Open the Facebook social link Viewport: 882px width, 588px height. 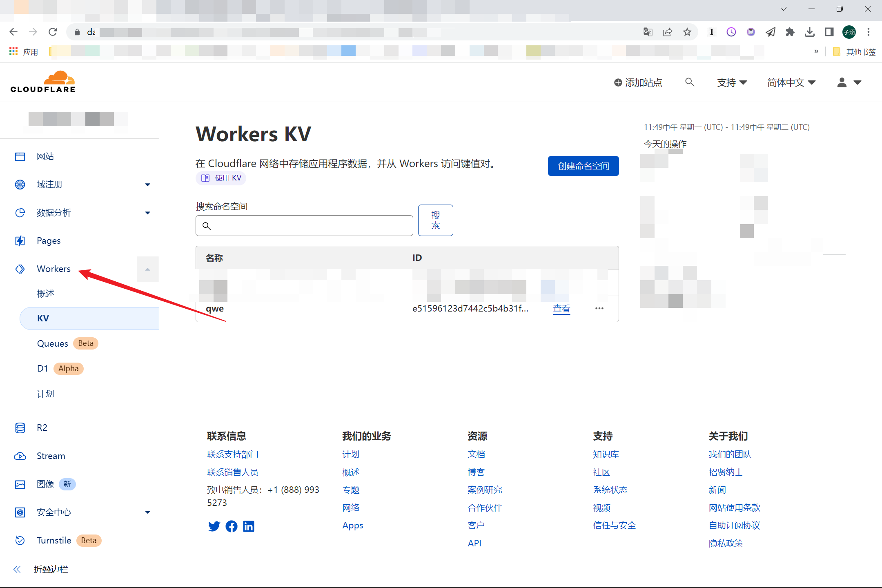click(x=232, y=526)
